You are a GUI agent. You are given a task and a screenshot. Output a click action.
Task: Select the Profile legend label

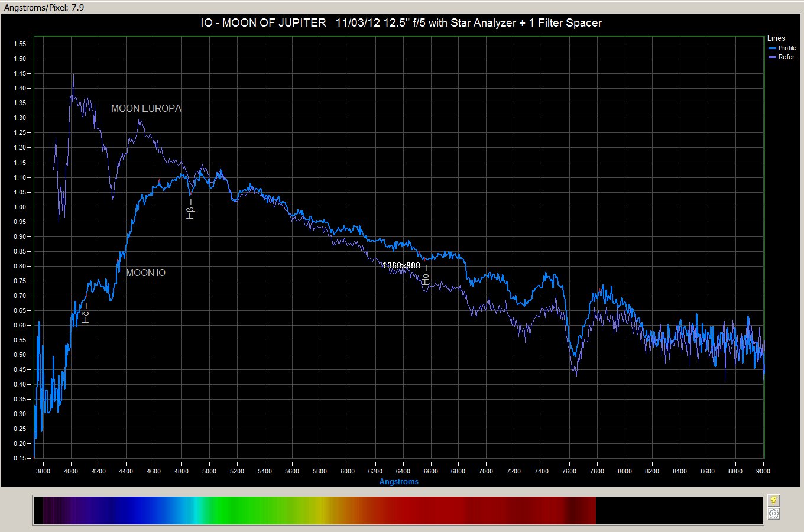point(787,48)
